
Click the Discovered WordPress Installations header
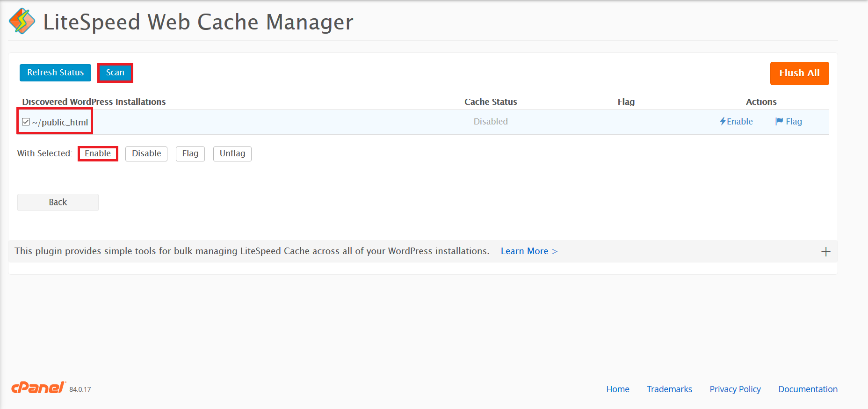tap(94, 102)
